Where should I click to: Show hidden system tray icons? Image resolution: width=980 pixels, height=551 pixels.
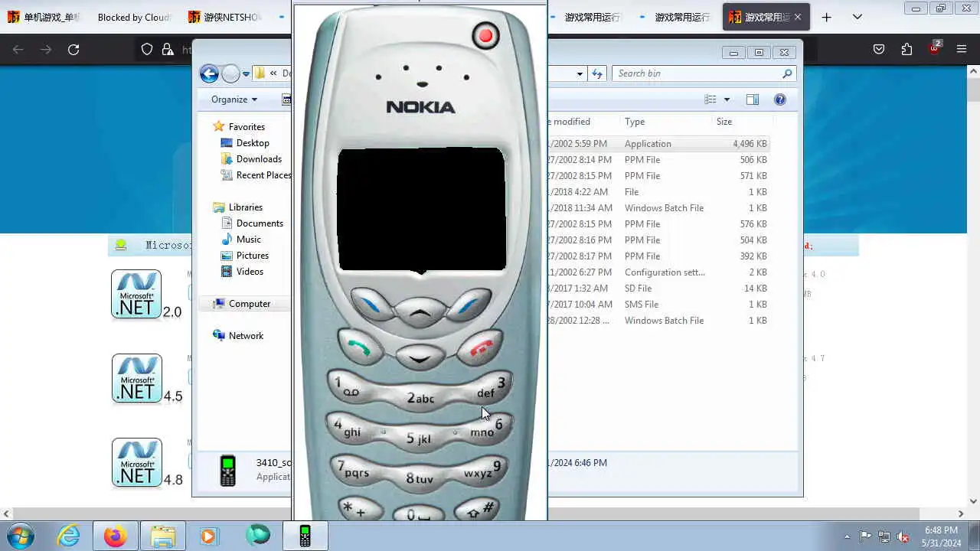pyautogui.click(x=847, y=536)
